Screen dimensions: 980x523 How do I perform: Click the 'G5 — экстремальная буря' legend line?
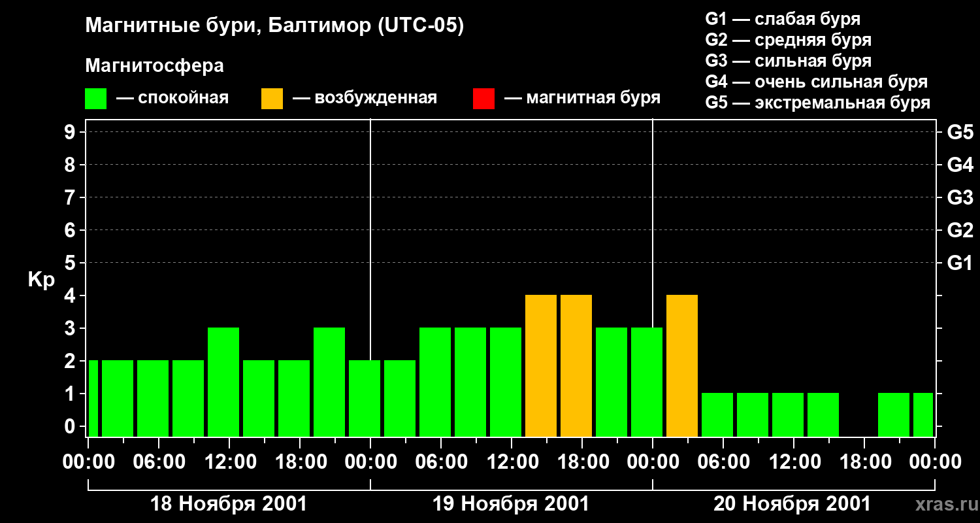pos(817,103)
